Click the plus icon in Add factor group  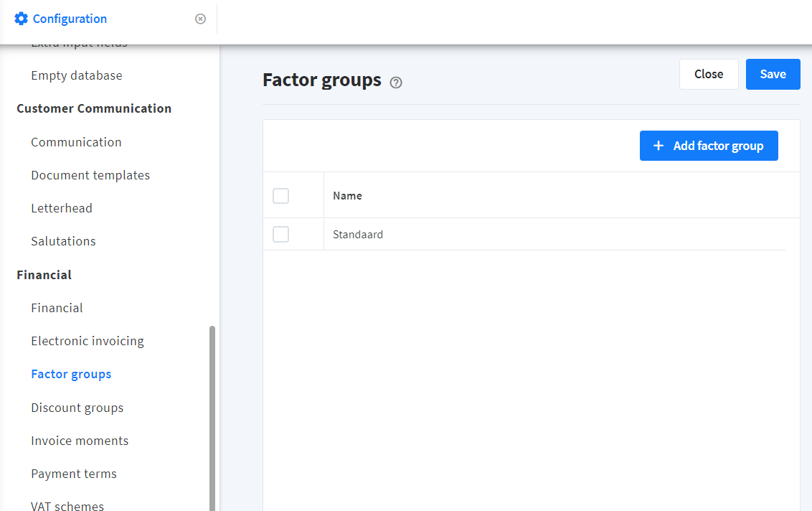pyautogui.click(x=658, y=146)
